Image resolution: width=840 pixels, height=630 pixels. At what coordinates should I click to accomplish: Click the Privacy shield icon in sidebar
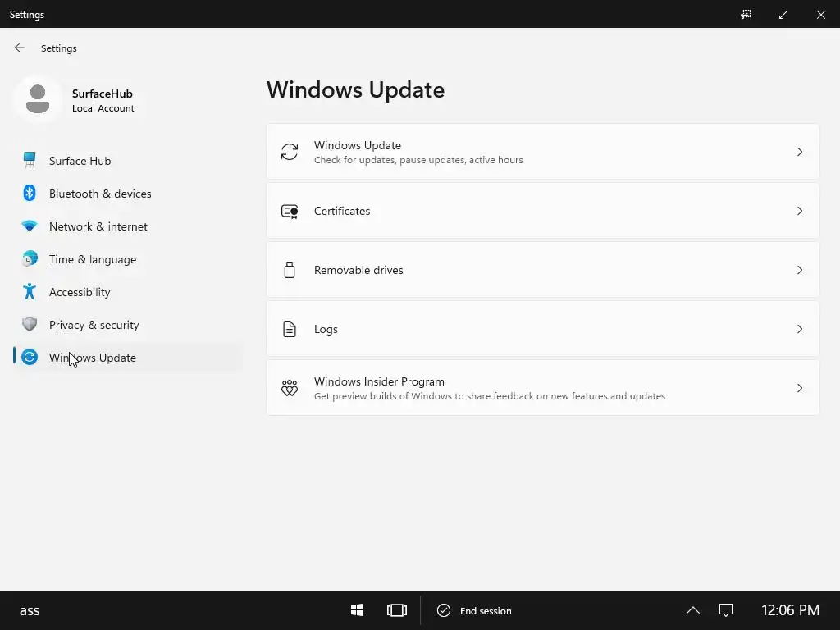pos(30,324)
